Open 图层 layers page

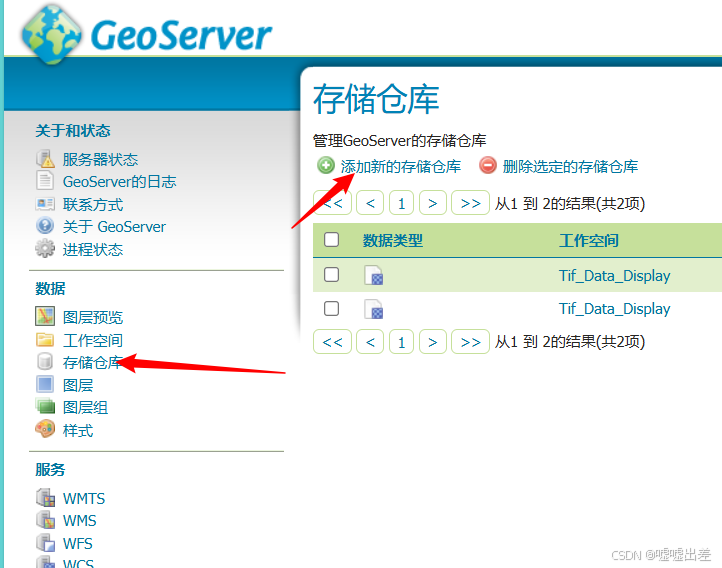(x=78, y=385)
